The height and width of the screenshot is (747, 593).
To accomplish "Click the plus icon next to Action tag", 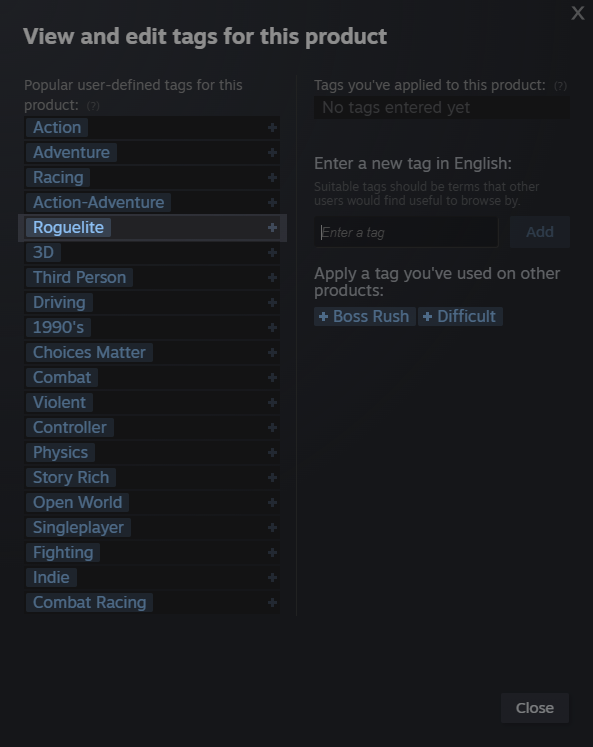I will [272, 128].
